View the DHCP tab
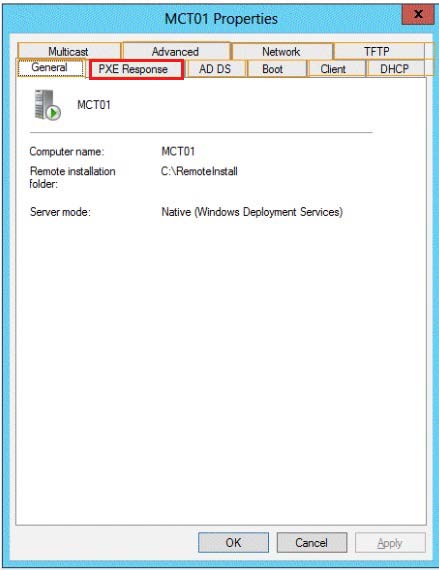This screenshot has width=439, height=570. coord(396,69)
